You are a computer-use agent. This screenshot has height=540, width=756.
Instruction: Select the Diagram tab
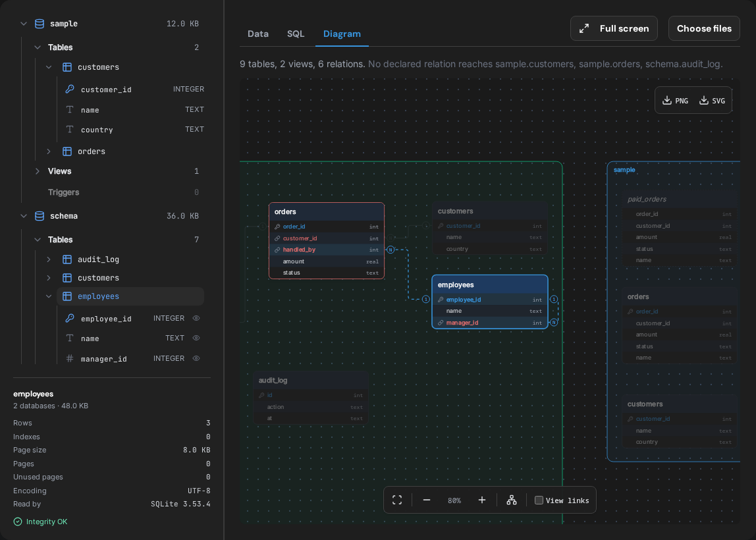(x=342, y=34)
